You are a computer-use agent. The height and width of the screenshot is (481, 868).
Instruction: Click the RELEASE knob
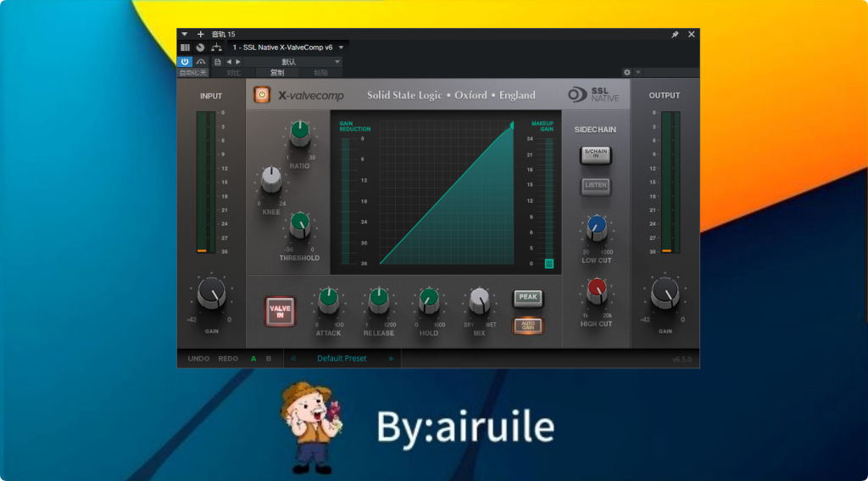(379, 300)
